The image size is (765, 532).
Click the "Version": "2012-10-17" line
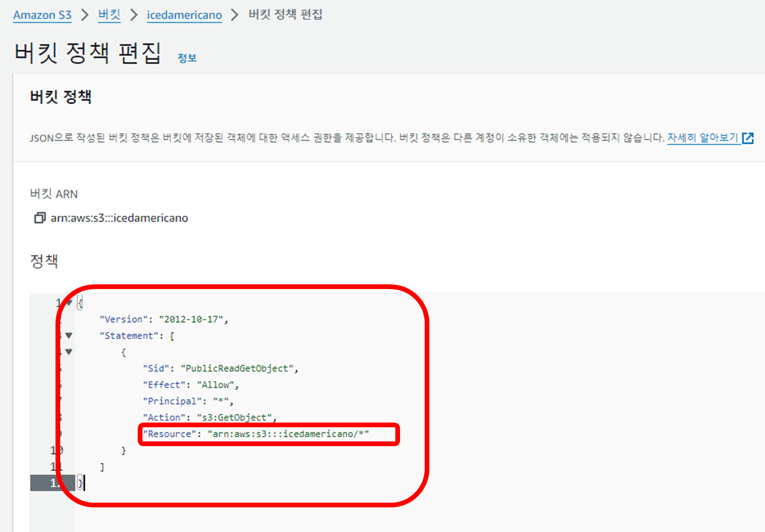164,319
